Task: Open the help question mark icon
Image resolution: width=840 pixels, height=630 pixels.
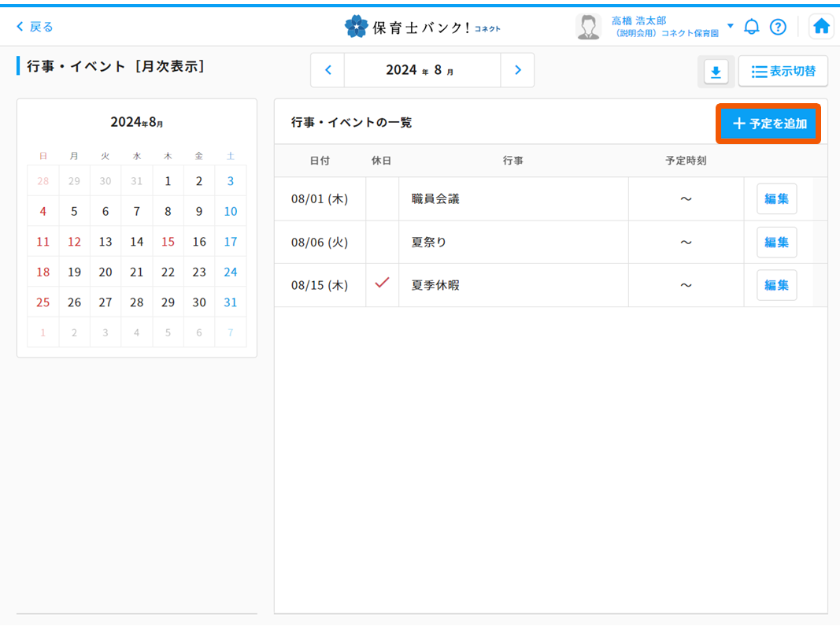Action: coord(778,27)
